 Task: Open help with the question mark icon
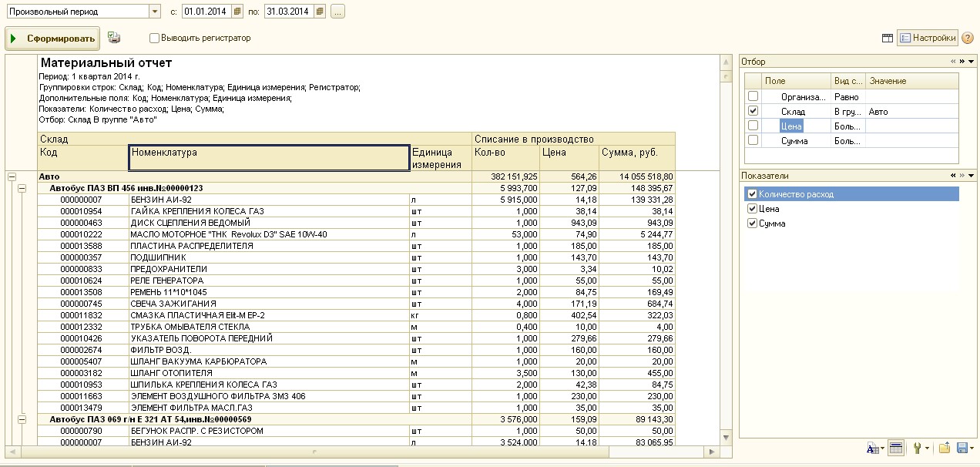pyautogui.click(x=968, y=38)
